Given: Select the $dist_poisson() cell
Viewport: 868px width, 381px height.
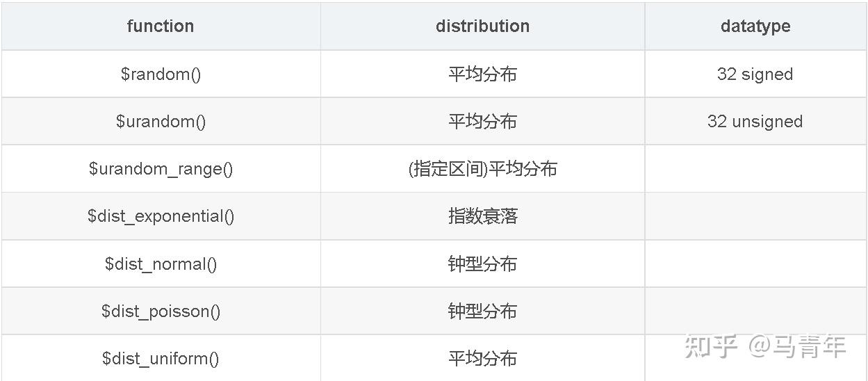Looking at the screenshot, I should click(x=161, y=311).
